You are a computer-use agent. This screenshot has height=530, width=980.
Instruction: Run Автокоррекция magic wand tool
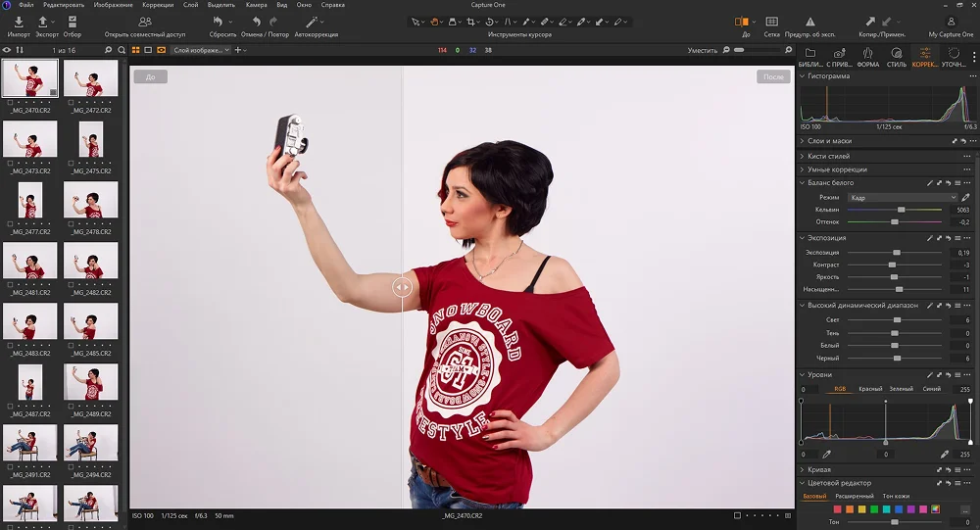pos(313,22)
